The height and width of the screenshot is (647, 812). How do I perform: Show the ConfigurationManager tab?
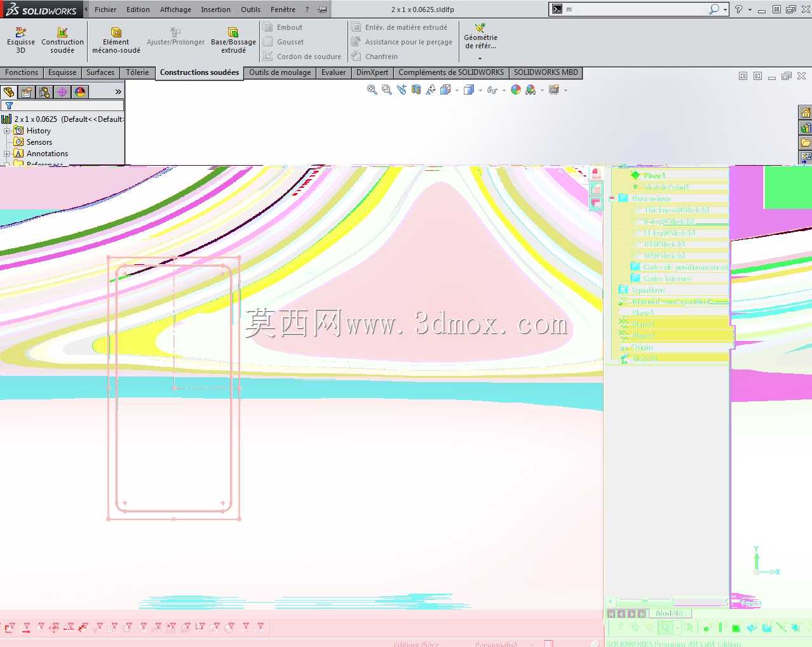point(44,92)
